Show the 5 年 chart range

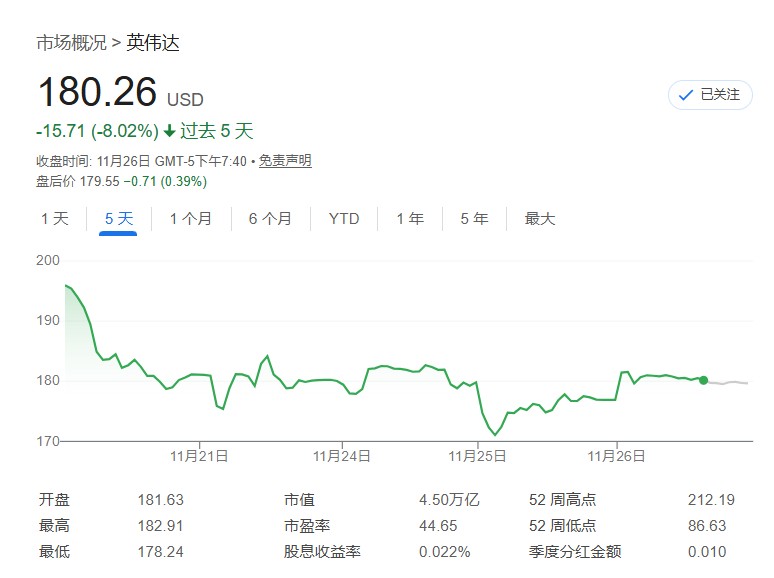474,219
